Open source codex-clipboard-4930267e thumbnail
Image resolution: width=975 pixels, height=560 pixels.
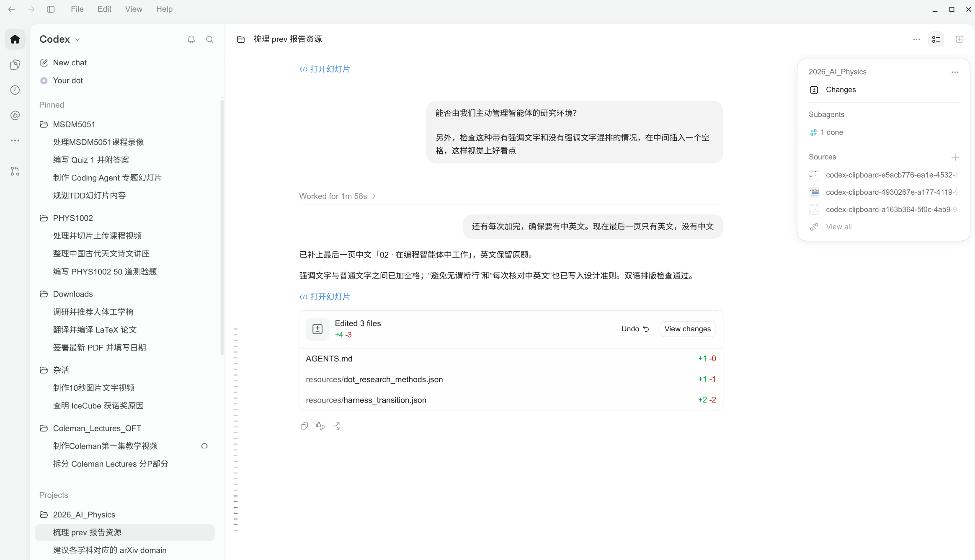(814, 192)
